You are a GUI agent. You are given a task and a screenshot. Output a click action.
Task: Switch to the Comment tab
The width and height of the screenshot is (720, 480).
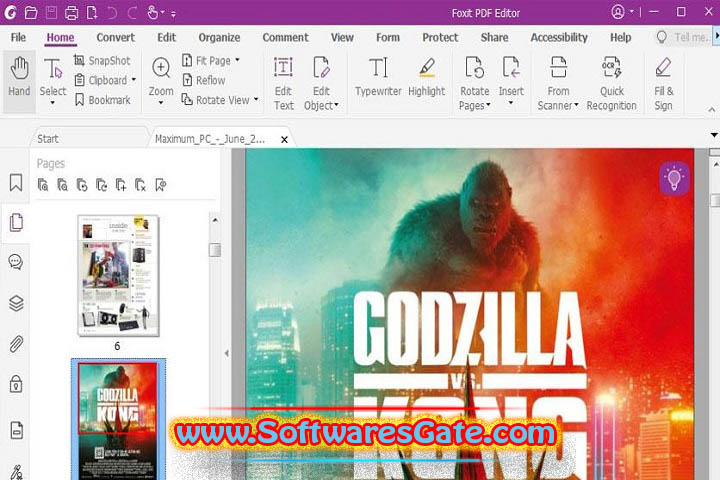click(x=285, y=38)
